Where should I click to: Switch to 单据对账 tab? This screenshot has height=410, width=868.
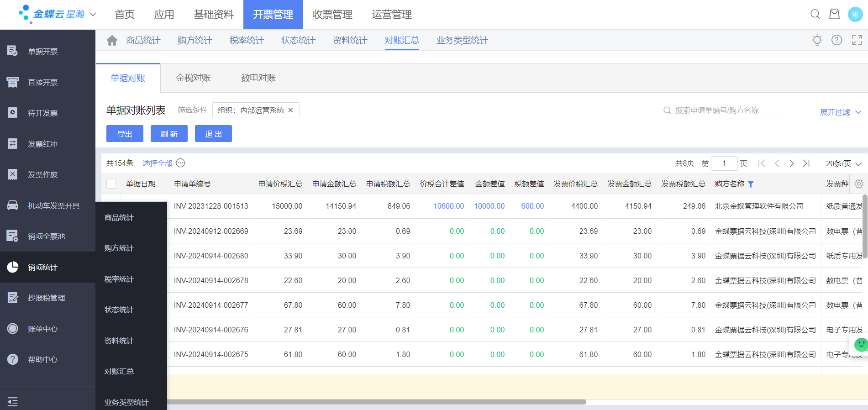pyautogui.click(x=128, y=78)
